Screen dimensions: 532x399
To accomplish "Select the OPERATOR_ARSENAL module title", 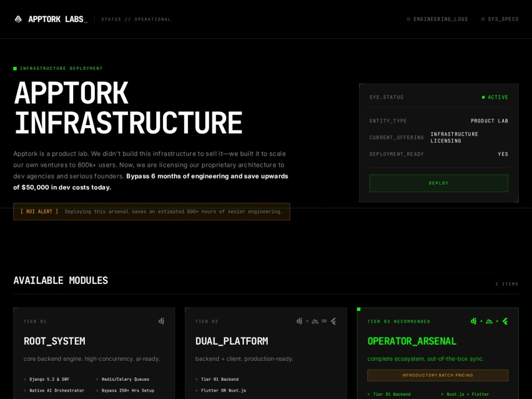I will point(412,341).
